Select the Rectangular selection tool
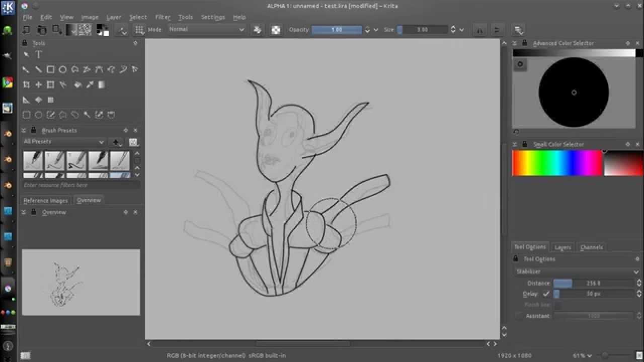 coord(26,115)
